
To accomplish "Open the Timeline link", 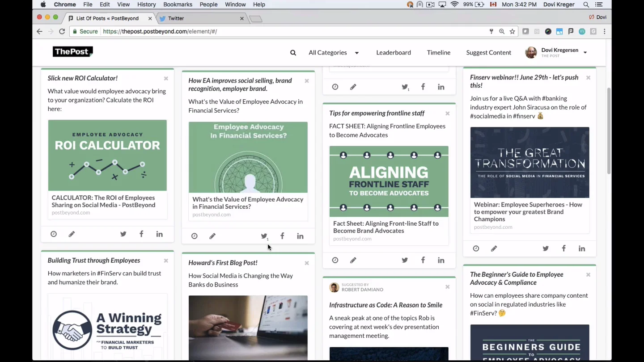I will pos(439,53).
